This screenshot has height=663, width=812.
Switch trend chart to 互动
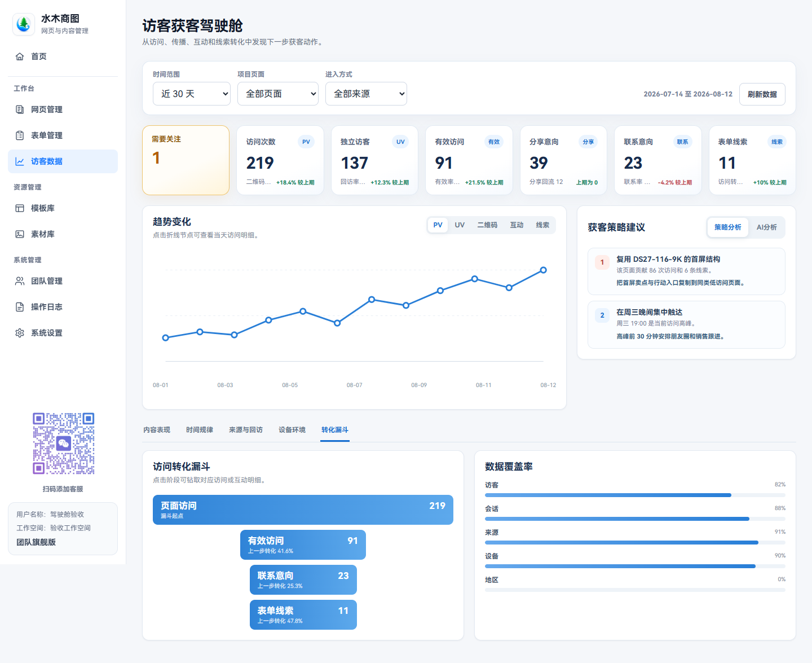tap(517, 225)
